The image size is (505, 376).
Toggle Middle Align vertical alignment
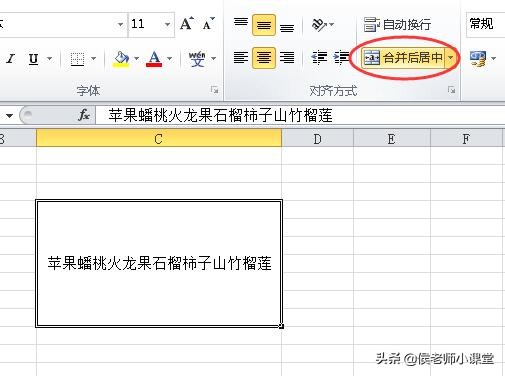(x=264, y=25)
